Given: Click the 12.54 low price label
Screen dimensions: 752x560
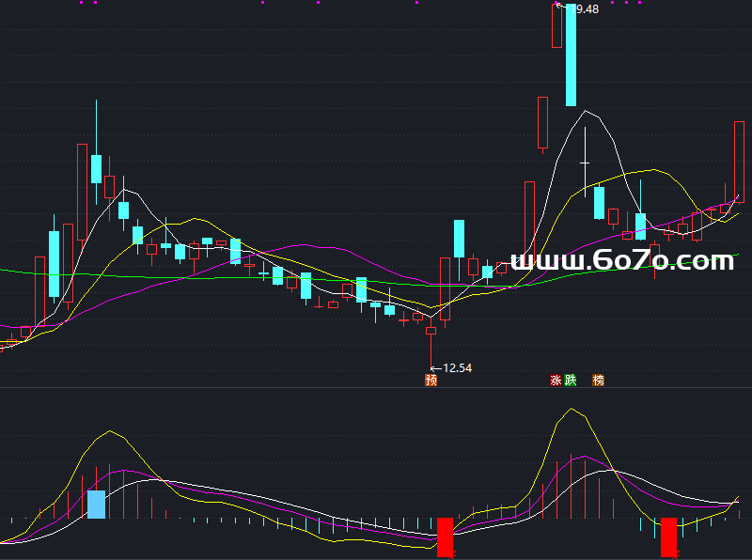Looking at the screenshot, I should [457, 367].
